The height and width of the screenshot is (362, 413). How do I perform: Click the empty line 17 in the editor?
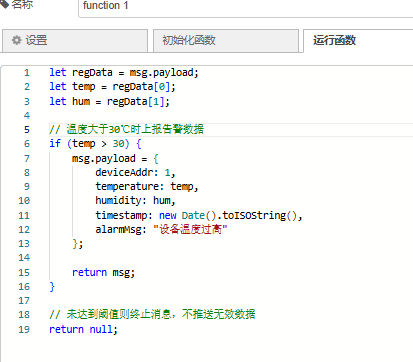[230, 301]
